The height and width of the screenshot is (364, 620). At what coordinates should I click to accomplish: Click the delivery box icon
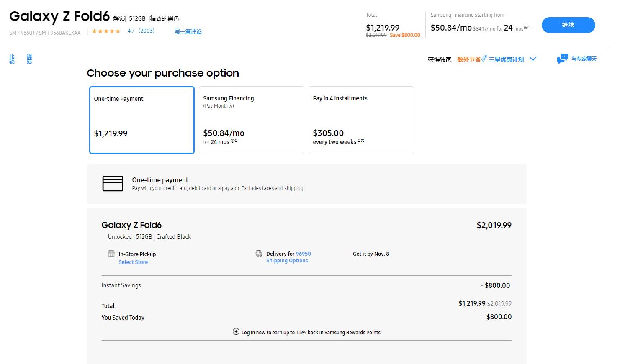259,254
